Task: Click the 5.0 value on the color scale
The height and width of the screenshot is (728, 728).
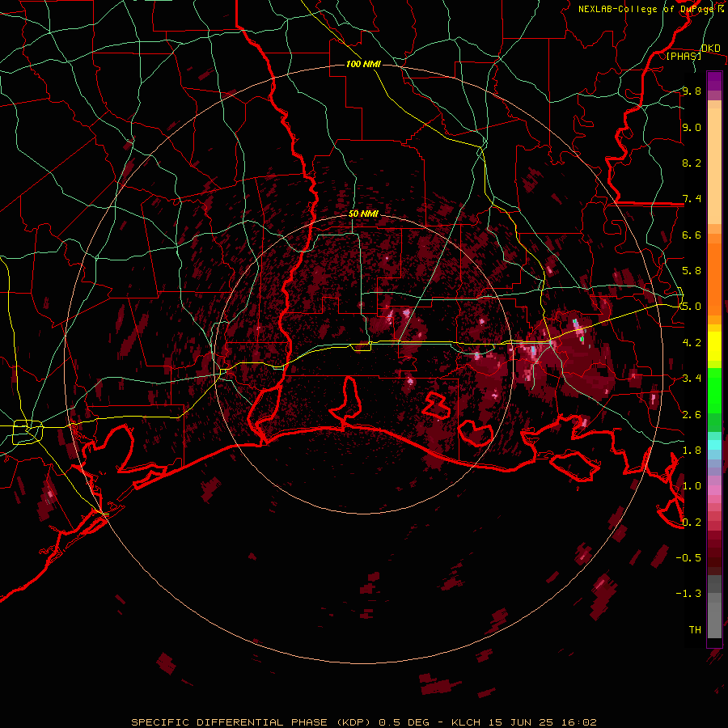Action: (x=692, y=307)
